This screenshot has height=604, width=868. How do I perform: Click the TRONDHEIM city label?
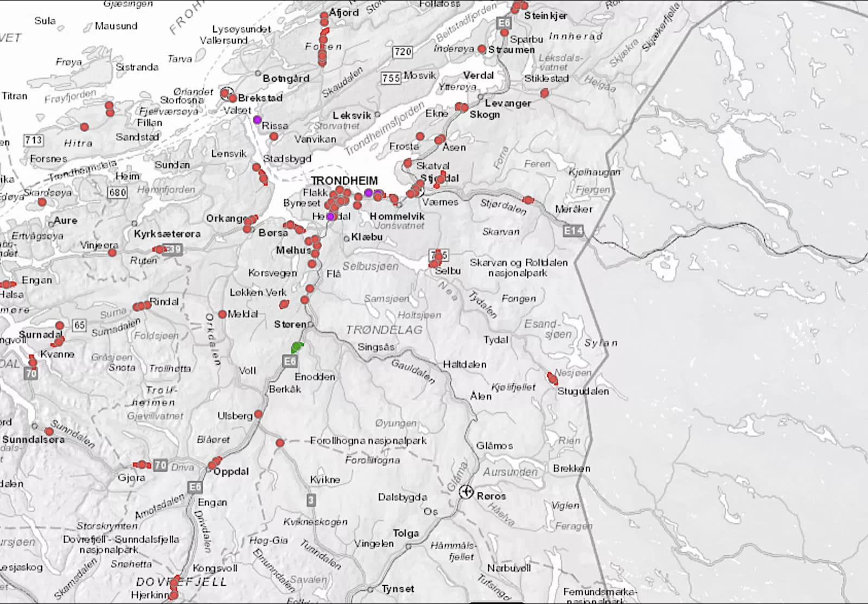pos(344,181)
